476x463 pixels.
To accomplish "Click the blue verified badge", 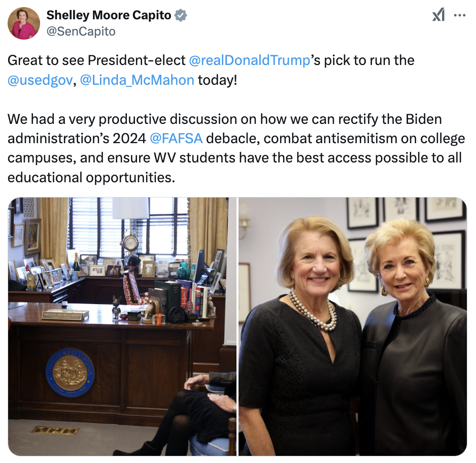I will click(x=181, y=15).
